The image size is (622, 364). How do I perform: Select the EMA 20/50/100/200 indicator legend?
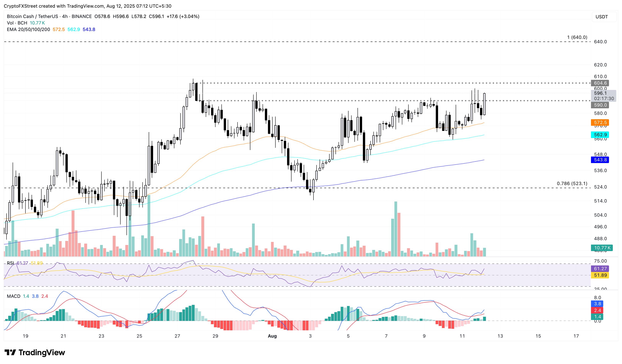click(28, 29)
